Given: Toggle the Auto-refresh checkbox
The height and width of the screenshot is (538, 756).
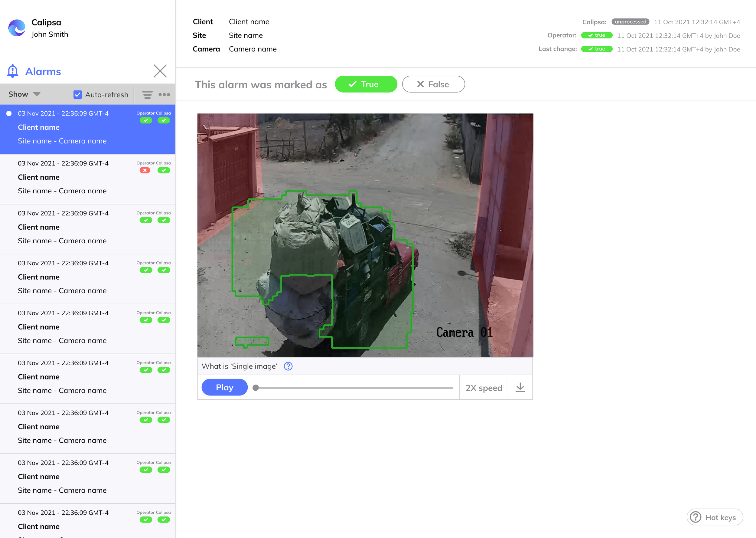Looking at the screenshot, I should point(77,95).
